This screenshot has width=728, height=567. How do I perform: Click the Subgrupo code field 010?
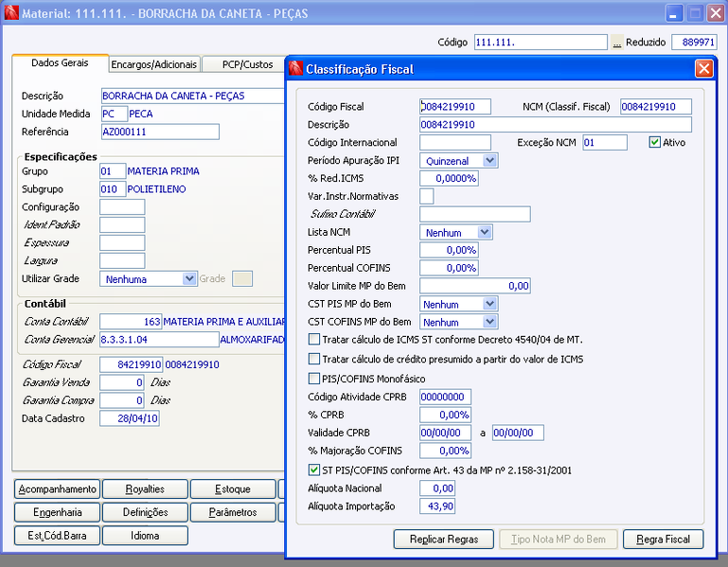tap(113, 189)
